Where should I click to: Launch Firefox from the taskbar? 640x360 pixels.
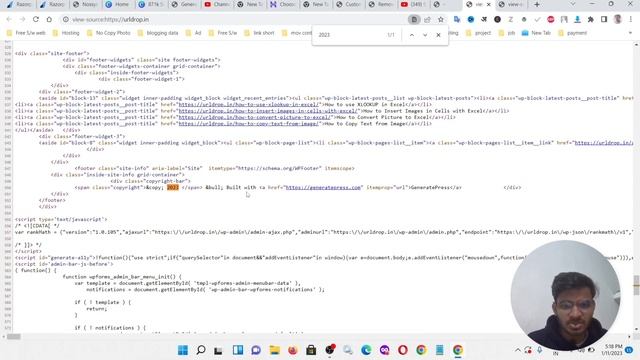point(293,350)
